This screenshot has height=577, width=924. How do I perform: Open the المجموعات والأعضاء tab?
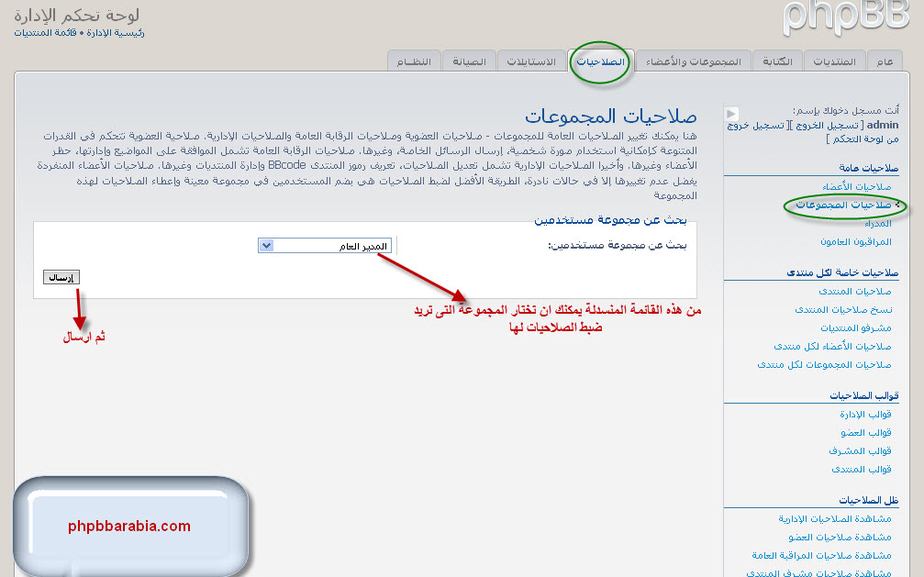[694, 61]
